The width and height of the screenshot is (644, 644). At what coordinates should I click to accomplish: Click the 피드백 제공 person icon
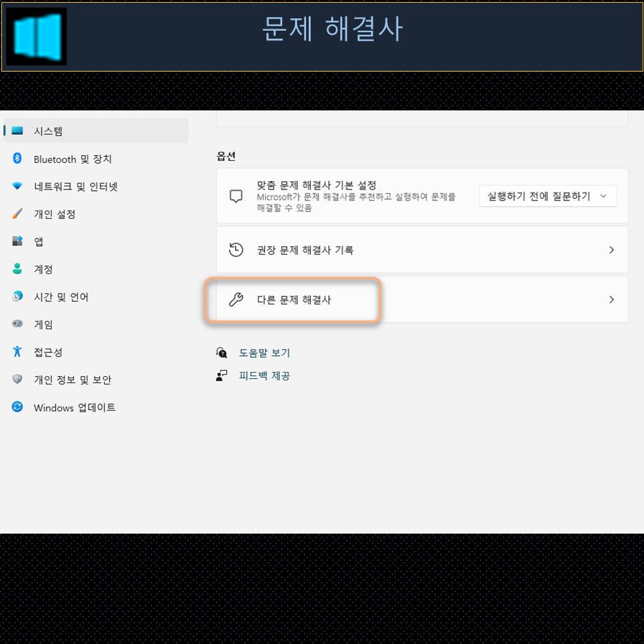(x=221, y=375)
